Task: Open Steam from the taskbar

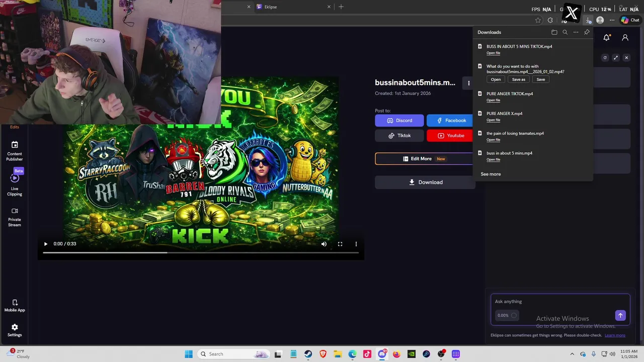Action: click(x=308, y=354)
